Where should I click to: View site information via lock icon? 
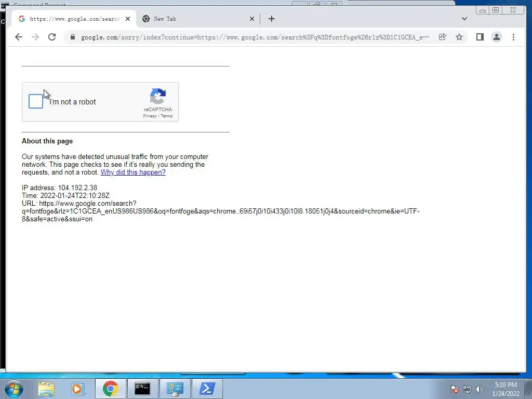73,37
